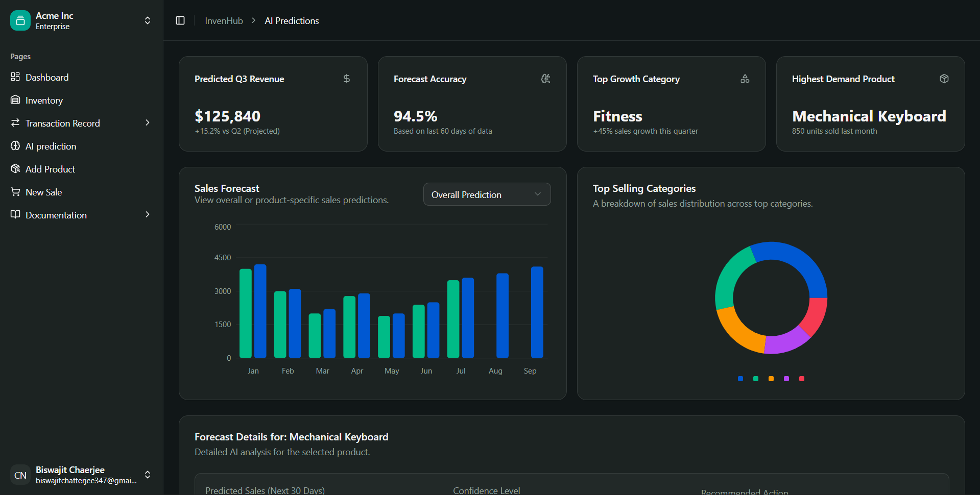
Task: Toggle the sidebar panel icon
Action: click(x=180, y=20)
